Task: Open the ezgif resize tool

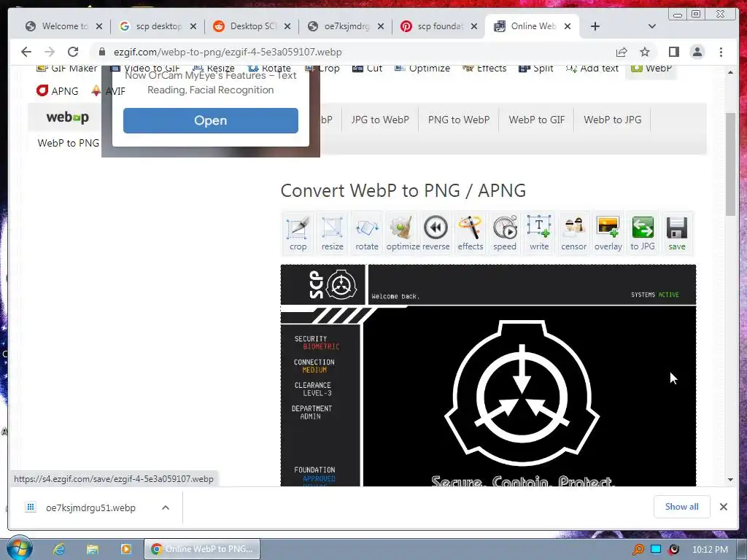Action: [x=332, y=233]
